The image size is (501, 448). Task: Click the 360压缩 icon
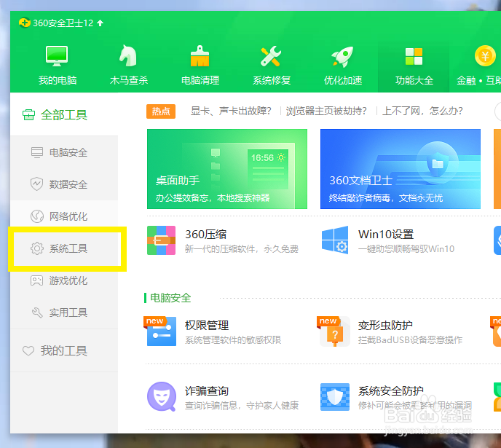point(162,240)
